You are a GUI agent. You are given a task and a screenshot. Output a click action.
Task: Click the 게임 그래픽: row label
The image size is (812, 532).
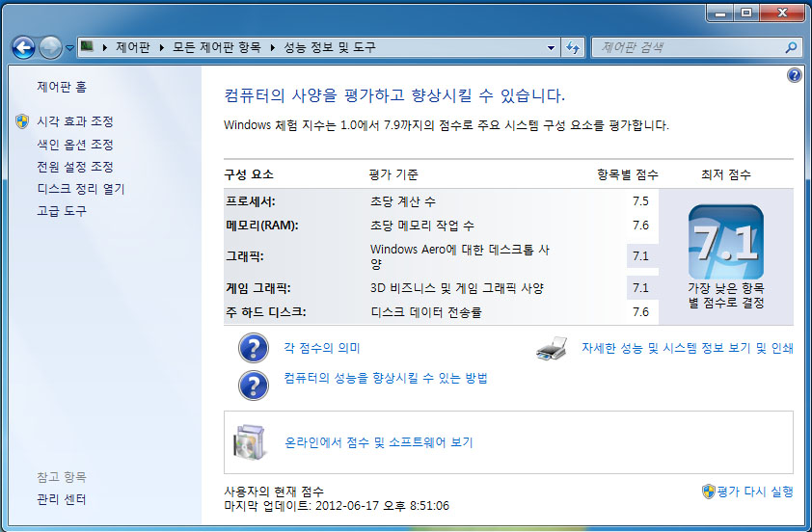(x=257, y=288)
